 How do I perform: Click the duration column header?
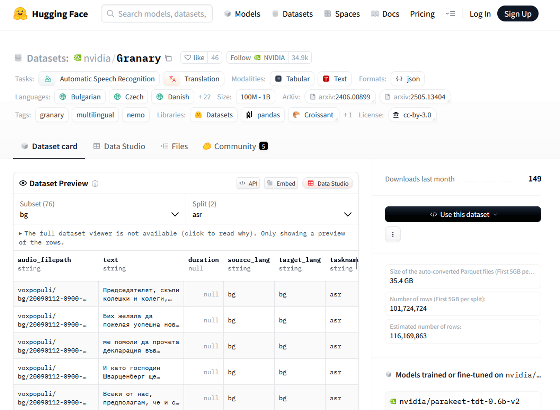pos(204,260)
